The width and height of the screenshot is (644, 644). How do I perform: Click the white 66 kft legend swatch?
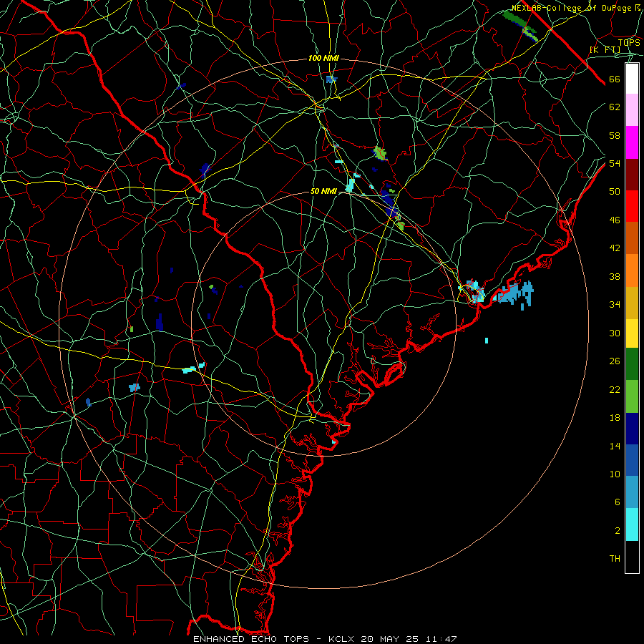click(x=632, y=79)
